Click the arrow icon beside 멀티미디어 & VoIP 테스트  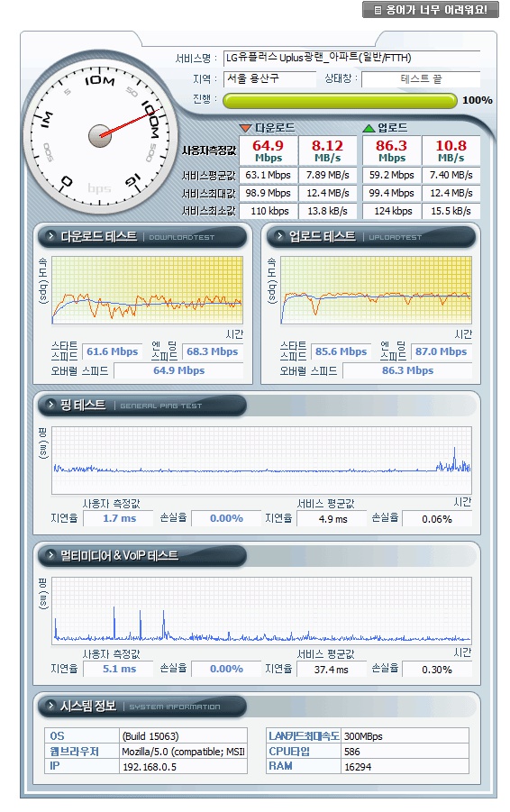click(x=50, y=555)
